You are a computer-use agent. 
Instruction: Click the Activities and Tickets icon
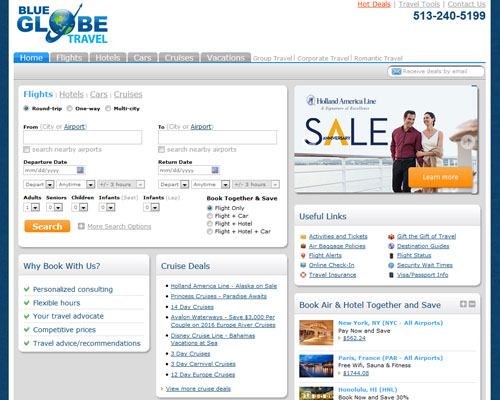[303, 237]
